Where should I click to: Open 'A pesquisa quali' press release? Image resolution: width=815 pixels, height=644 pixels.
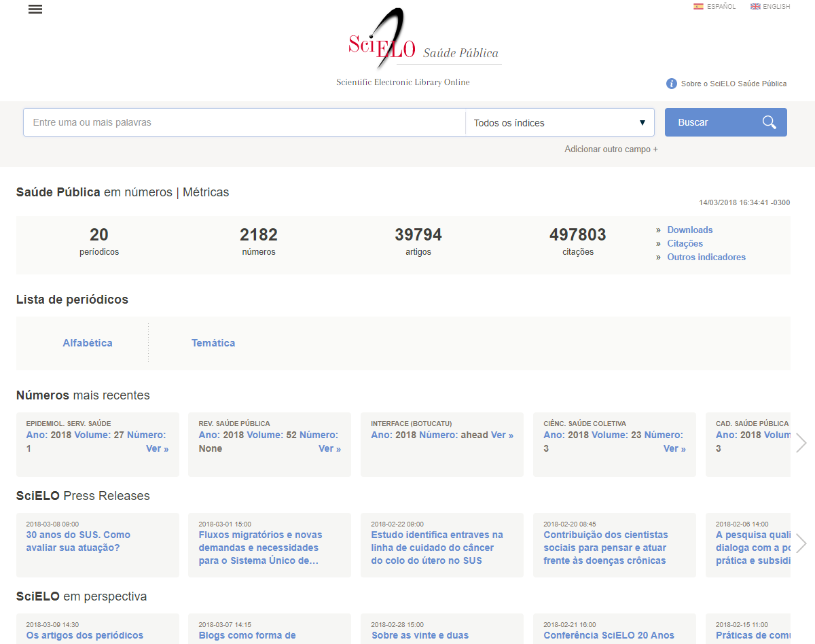[x=753, y=548]
